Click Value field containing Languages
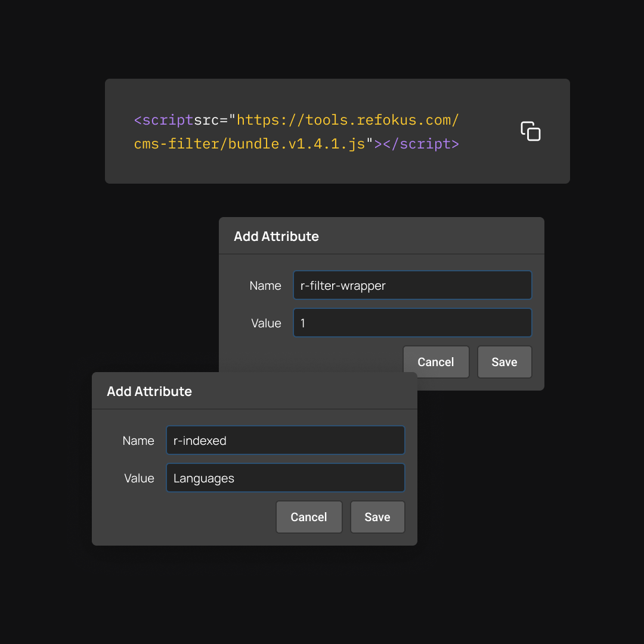Viewport: 644px width, 644px height. click(286, 478)
